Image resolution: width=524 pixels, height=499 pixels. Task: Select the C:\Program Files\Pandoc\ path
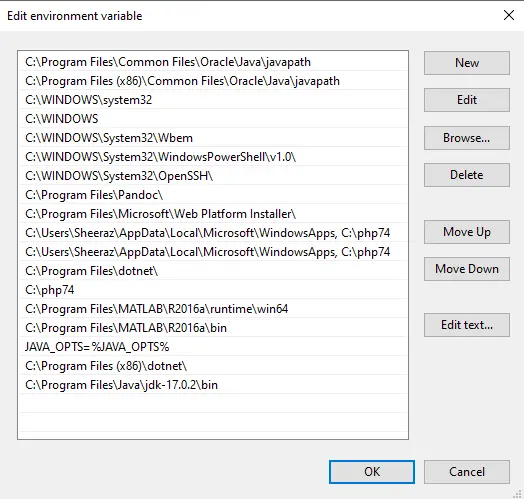tap(213, 195)
